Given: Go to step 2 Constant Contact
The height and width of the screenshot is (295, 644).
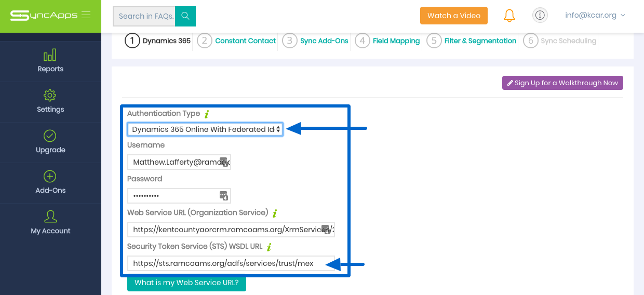Looking at the screenshot, I should (x=236, y=41).
